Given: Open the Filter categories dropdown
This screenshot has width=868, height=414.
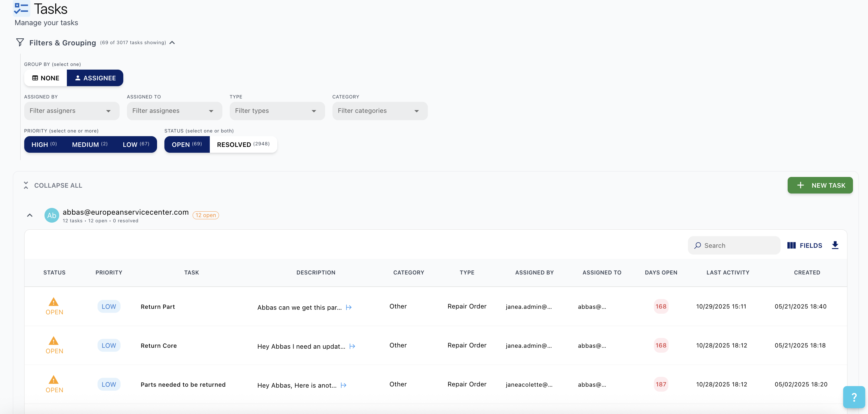Looking at the screenshot, I should pyautogui.click(x=380, y=111).
